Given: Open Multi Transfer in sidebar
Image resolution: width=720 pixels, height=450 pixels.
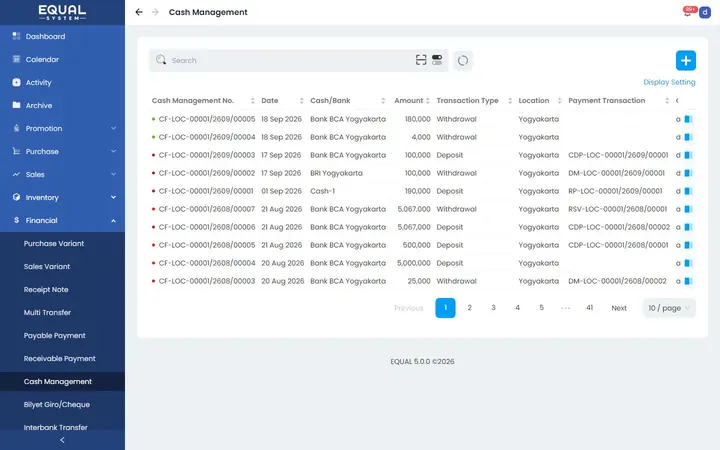Looking at the screenshot, I should [47, 312].
